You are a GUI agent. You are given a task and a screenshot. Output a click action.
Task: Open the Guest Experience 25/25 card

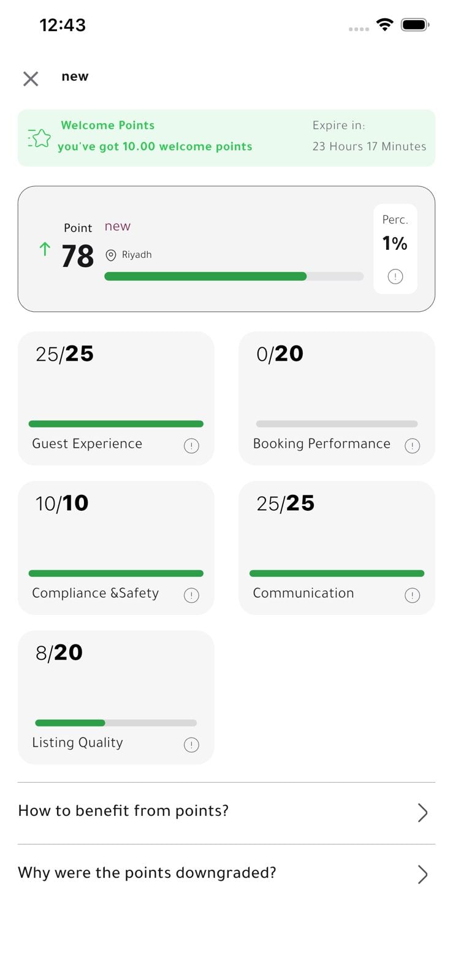[116, 398]
